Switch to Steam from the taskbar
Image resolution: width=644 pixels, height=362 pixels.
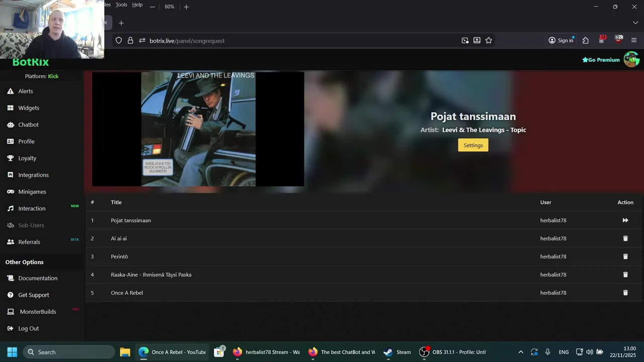397,352
